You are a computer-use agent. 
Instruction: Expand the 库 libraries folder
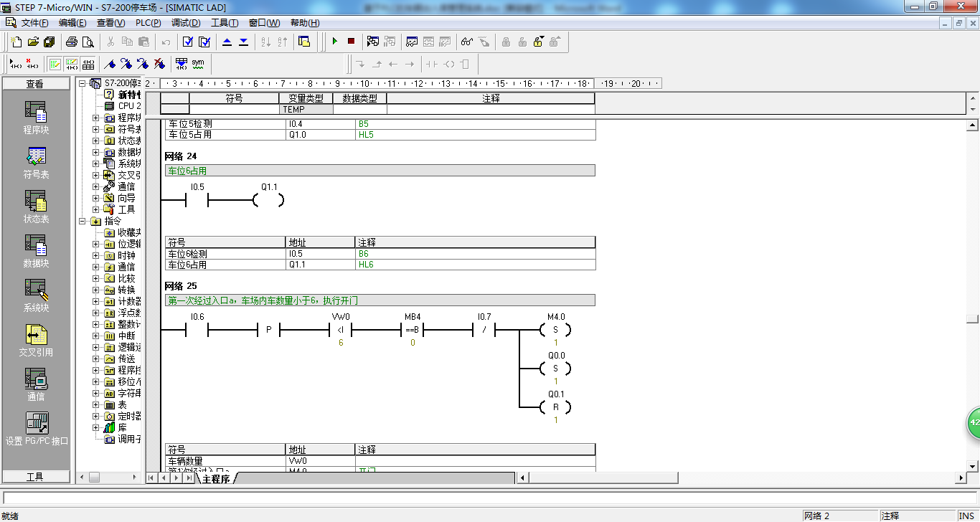coord(96,427)
